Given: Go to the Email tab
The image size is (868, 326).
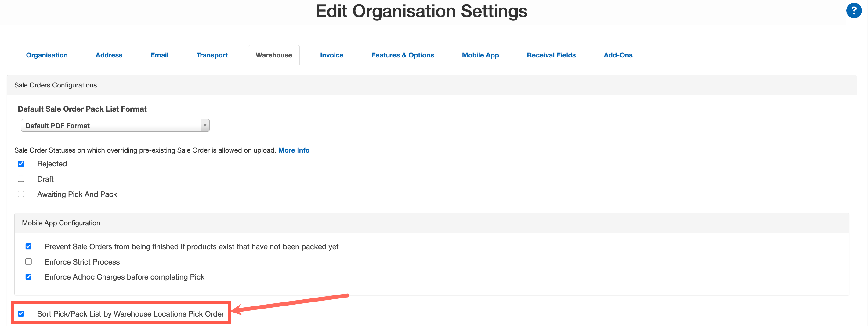Looking at the screenshot, I should pos(159,55).
